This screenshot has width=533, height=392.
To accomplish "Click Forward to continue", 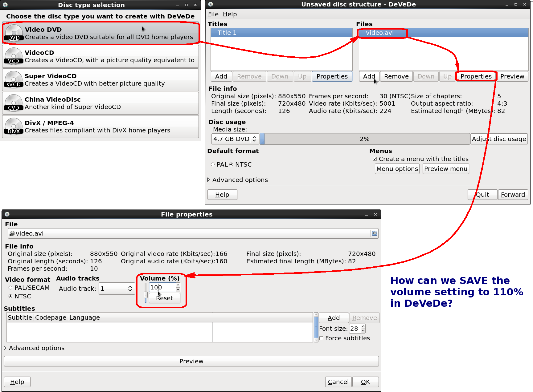I will (513, 195).
